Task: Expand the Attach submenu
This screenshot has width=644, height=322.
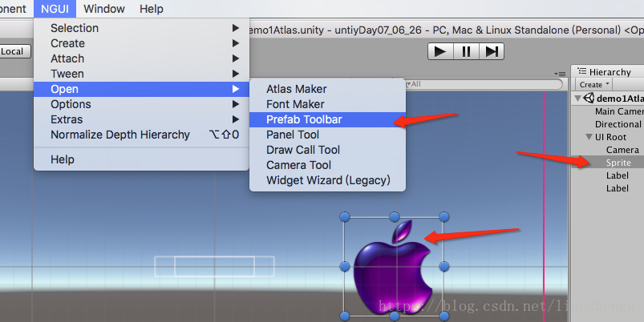Action: (141, 58)
